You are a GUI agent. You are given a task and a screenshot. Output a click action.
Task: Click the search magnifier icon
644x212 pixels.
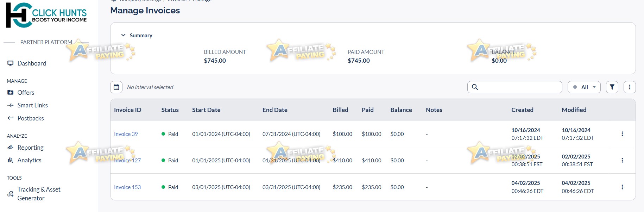[475, 87]
